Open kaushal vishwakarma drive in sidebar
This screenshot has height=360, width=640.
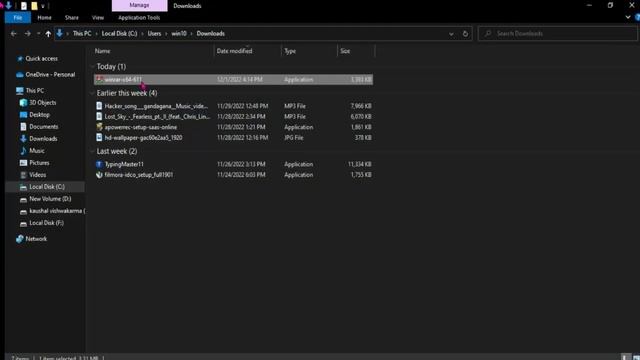[x=56, y=211]
